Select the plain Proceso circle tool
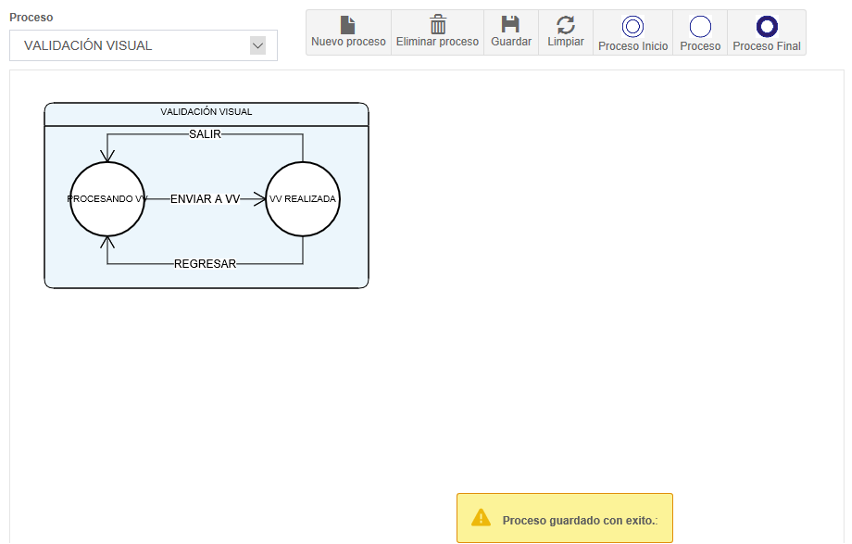852x544 pixels. (x=700, y=27)
